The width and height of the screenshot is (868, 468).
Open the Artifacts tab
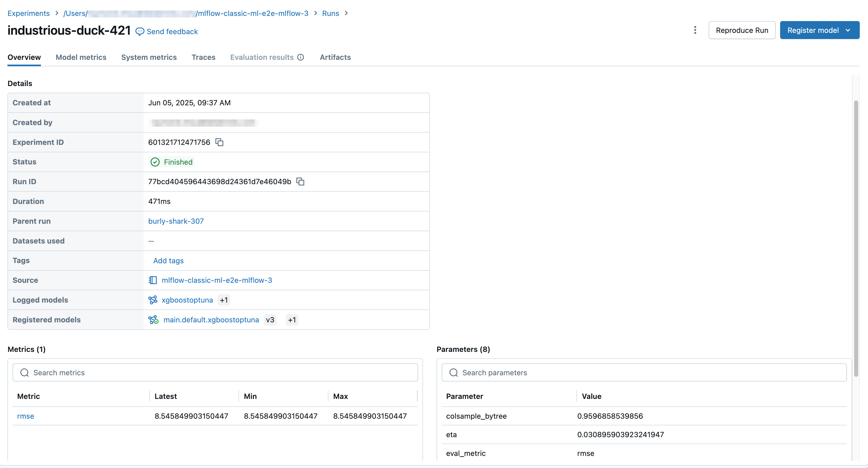point(335,57)
